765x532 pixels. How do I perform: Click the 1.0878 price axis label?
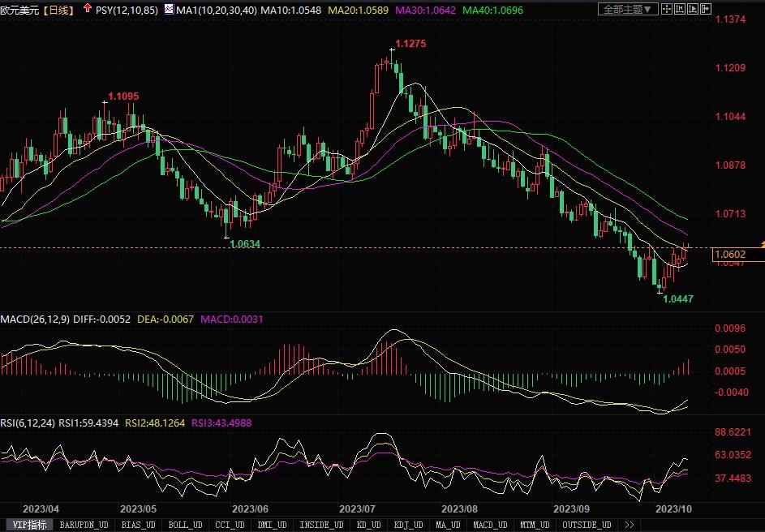point(730,165)
